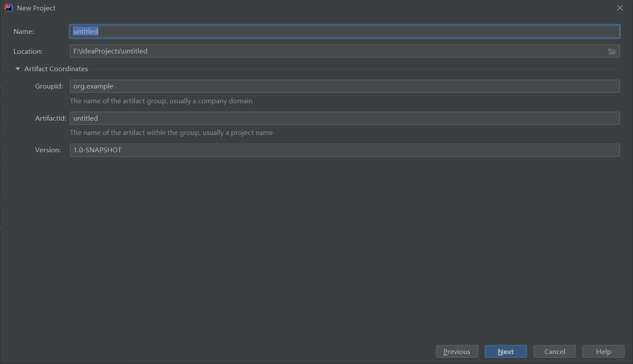Click the GroupId hint about company domain

pyautogui.click(x=161, y=101)
